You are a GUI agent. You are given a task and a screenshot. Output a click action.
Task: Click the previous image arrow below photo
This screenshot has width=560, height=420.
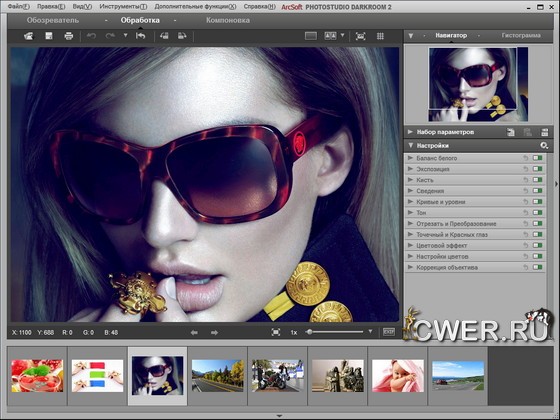tap(194, 332)
